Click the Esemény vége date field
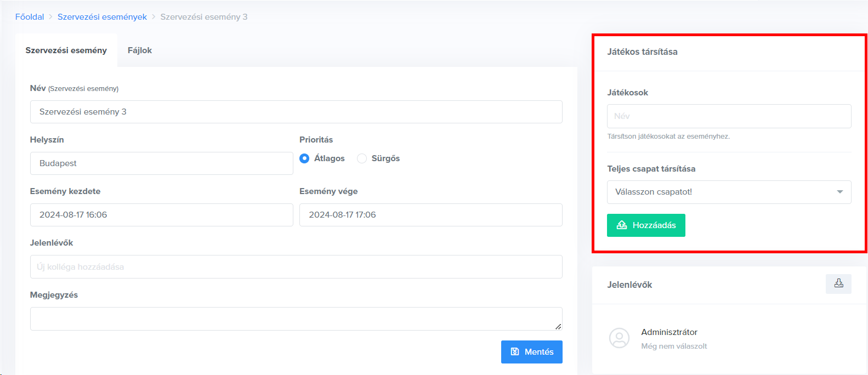The height and width of the screenshot is (375, 868). tap(430, 215)
